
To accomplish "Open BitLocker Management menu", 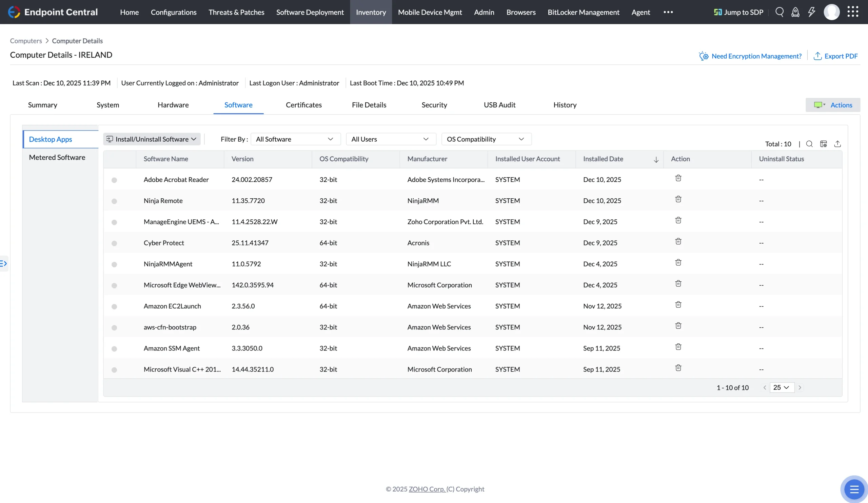I will pyautogui.click(x=584, y=12).
